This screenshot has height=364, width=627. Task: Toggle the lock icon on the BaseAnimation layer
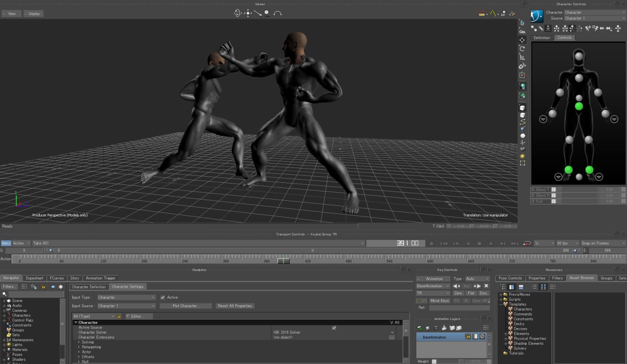[x=468, y=337]
